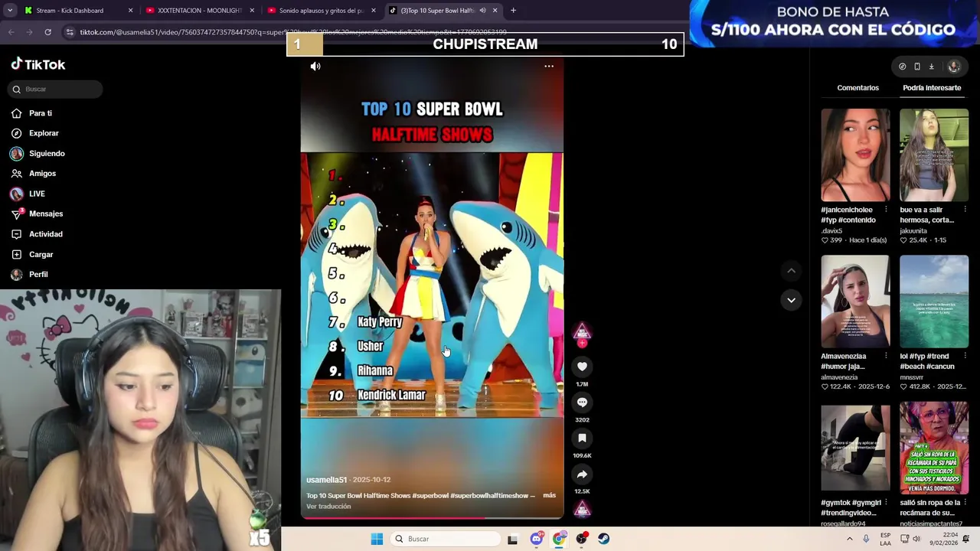The image size is (980, 551).
Task: Go back with the browser back arrow
Action: coord(11,32)
